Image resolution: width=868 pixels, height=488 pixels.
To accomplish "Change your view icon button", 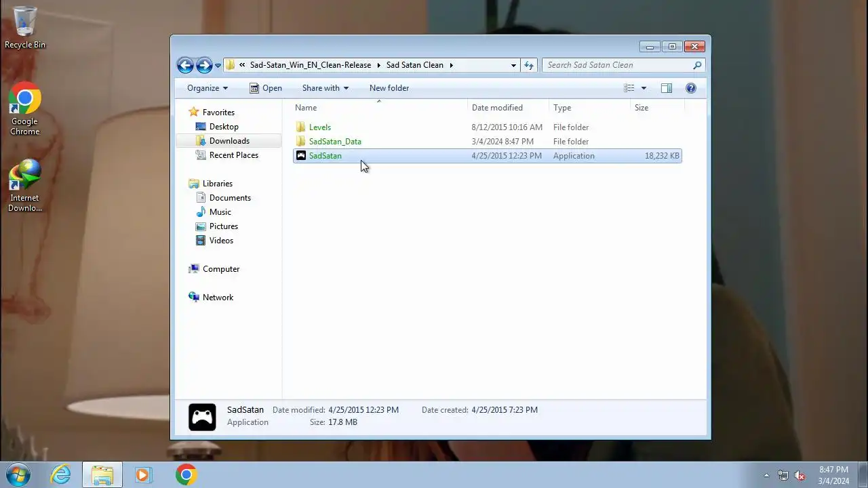I will point(629,88).
